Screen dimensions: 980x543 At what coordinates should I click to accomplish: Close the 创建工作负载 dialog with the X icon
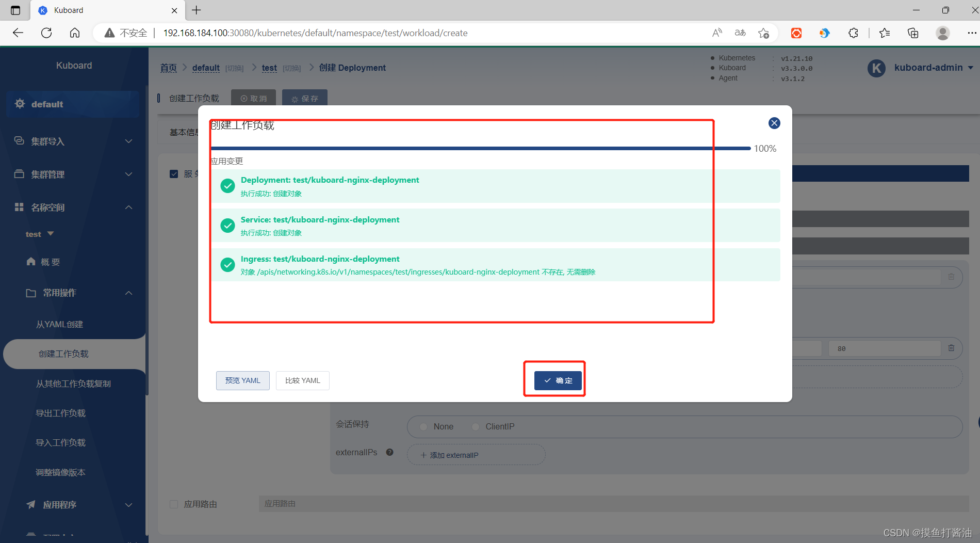tap(774, 123)
